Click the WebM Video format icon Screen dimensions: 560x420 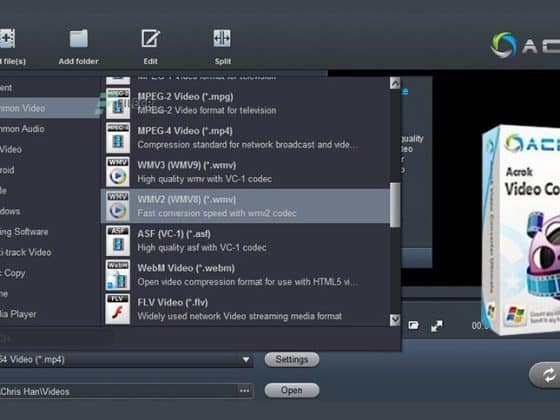[118, 275]
